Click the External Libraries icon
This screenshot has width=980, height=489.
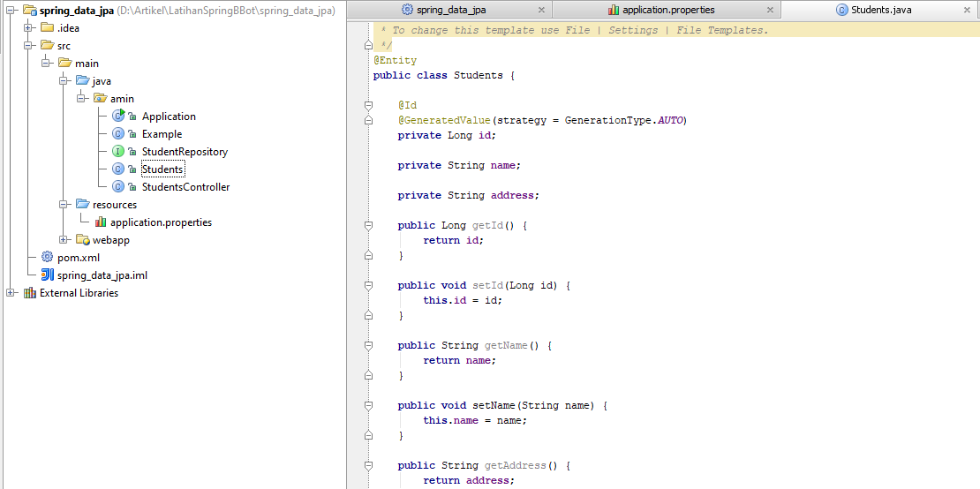[x=30, y=293]
